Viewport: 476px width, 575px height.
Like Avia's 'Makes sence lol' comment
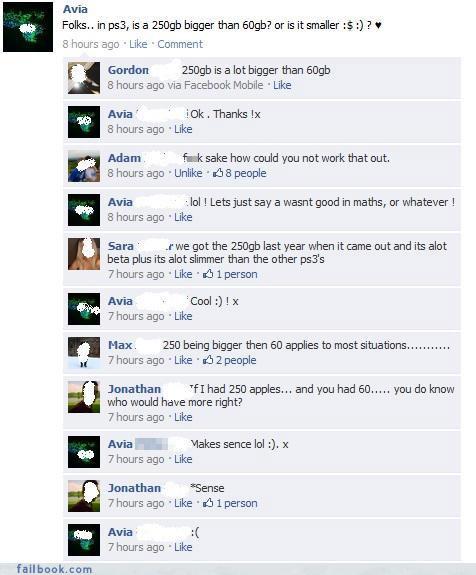coord(183,459)
